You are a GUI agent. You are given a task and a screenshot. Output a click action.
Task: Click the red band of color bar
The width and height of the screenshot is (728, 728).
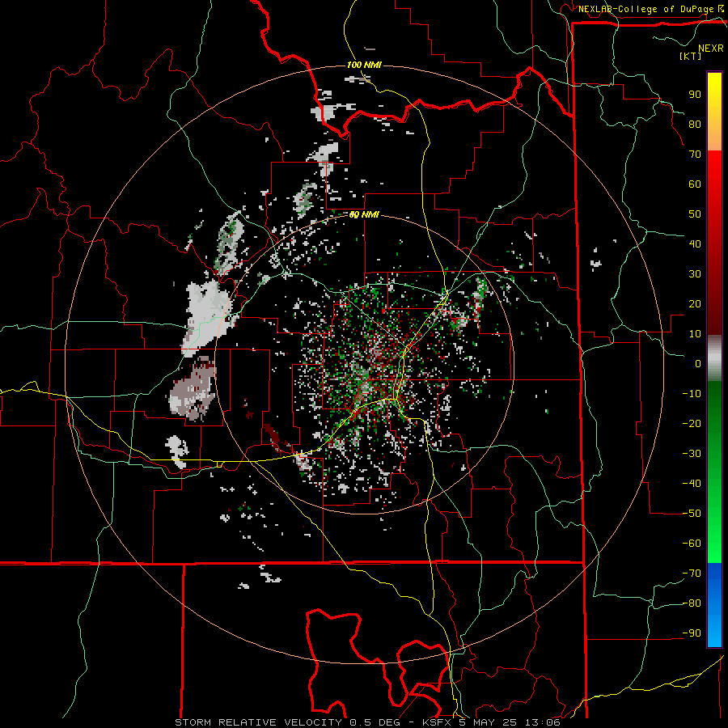pos(714,243)
